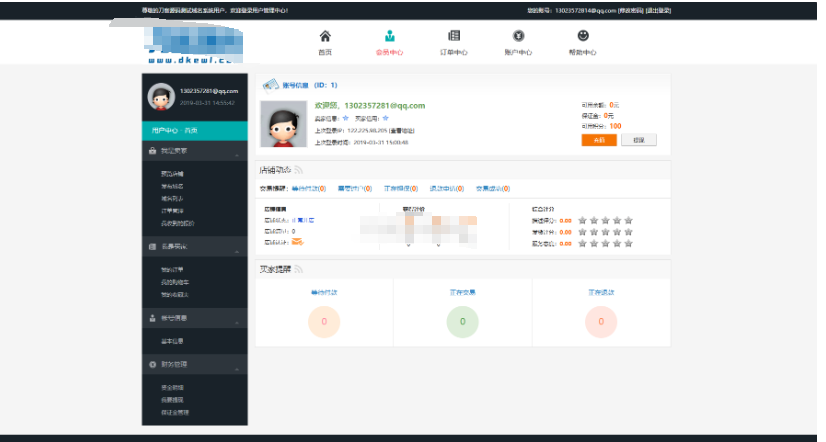Image resolution: width=826 pixels, height=442 pixels.
Task: Open the waiting payment link above orange circle
Action: pos(324,292)
